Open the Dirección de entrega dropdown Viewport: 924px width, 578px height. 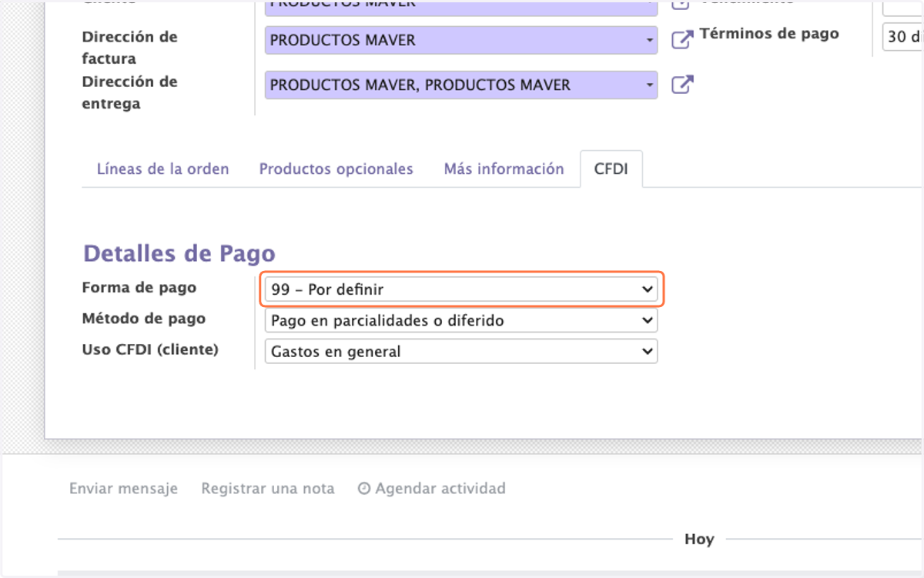461,85
